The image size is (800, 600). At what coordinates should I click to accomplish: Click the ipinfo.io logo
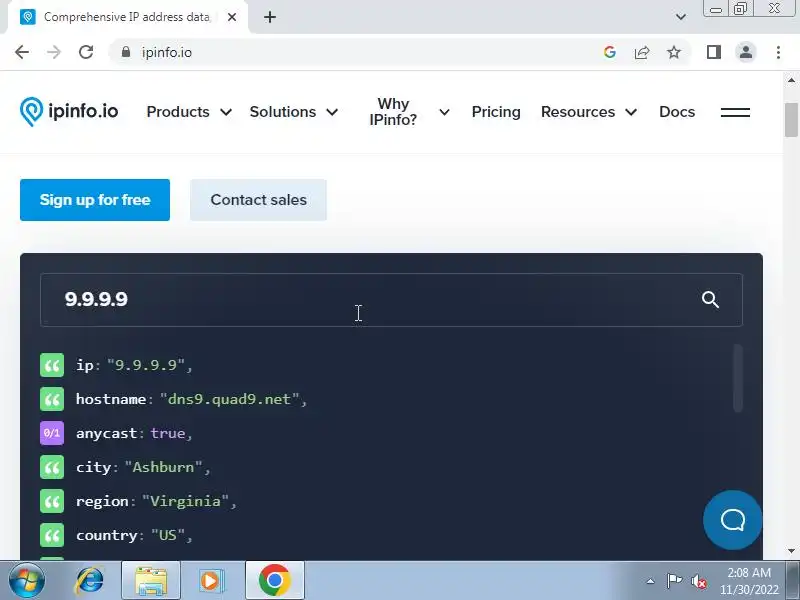click(x=69, y=111)
